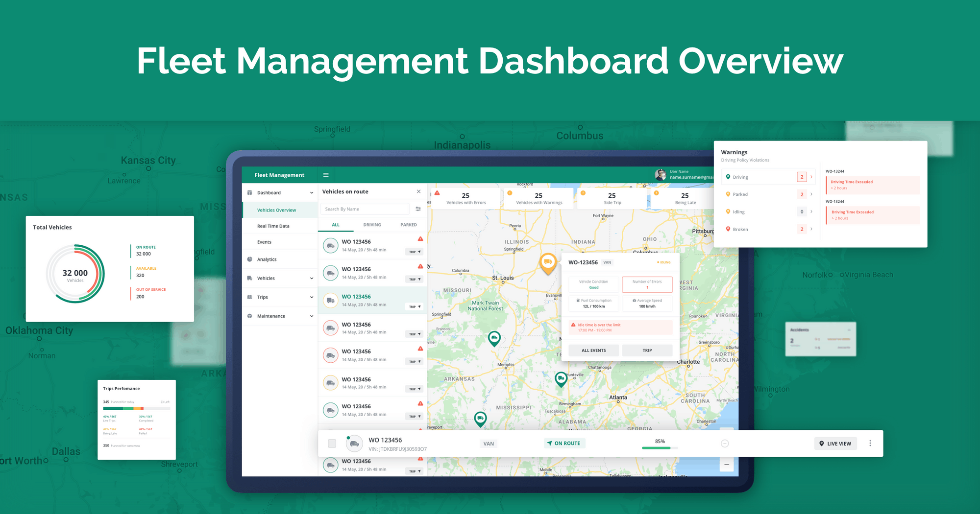980x514 pixels.
Task: Select the Dashboard grid icon in the sidebar
Action: tap(250, 192)
